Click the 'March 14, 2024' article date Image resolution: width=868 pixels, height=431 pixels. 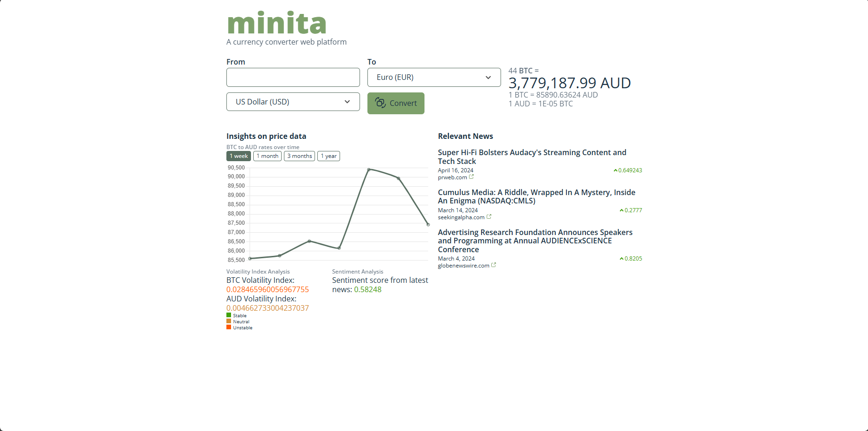tap(458, 210)
